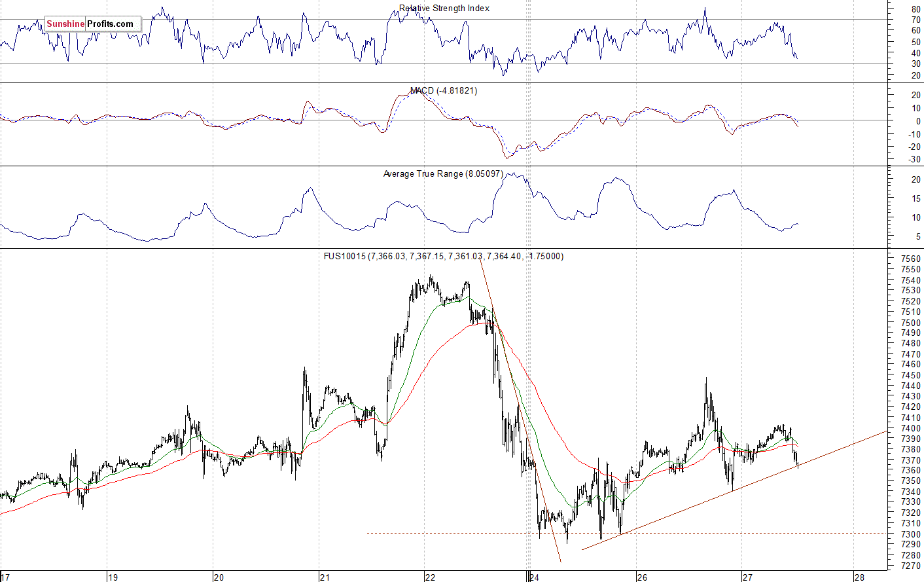Click the FUS10015 price chart title

pos(444,257)
